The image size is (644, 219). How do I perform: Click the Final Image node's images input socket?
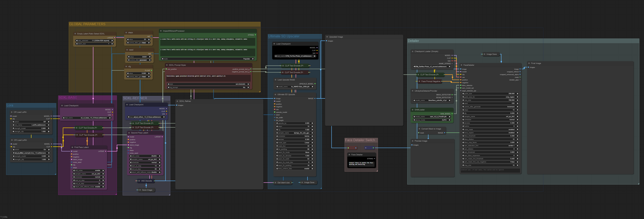click(x=528, y=67)
